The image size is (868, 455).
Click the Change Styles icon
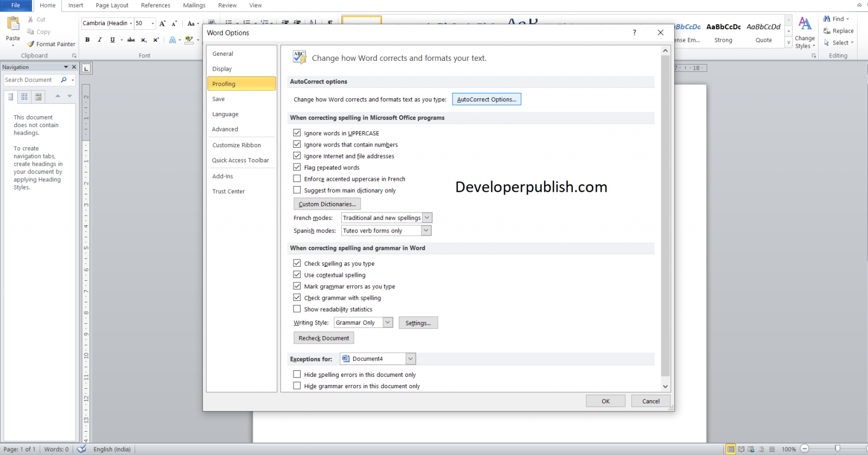click(805, 33)
